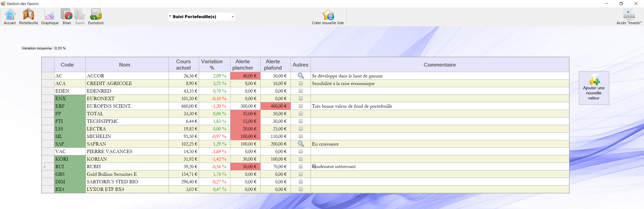This screenshot has width=644, height=209.
Task: Minimize the Gestion des Favoris window
Action: (607, 4)
